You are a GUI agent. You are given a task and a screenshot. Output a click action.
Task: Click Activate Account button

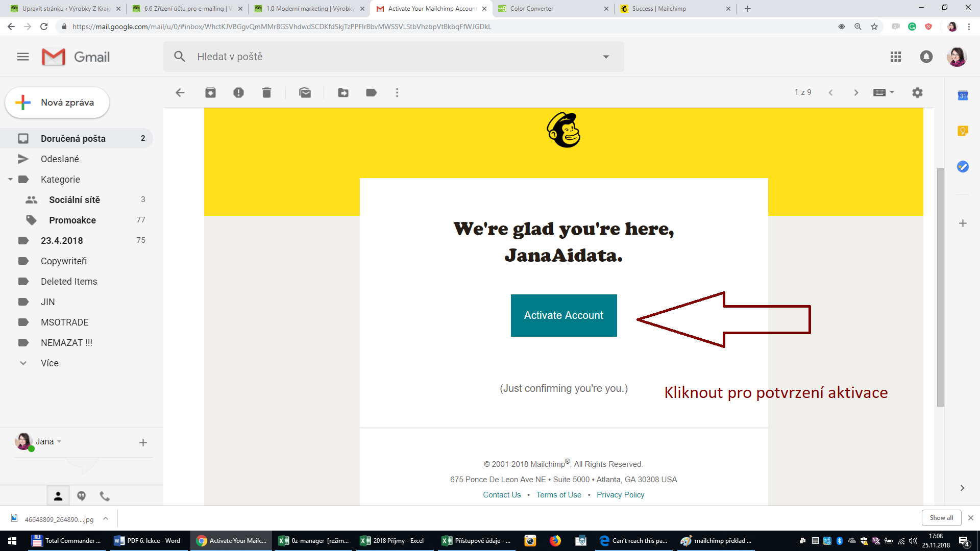point(563,315)
